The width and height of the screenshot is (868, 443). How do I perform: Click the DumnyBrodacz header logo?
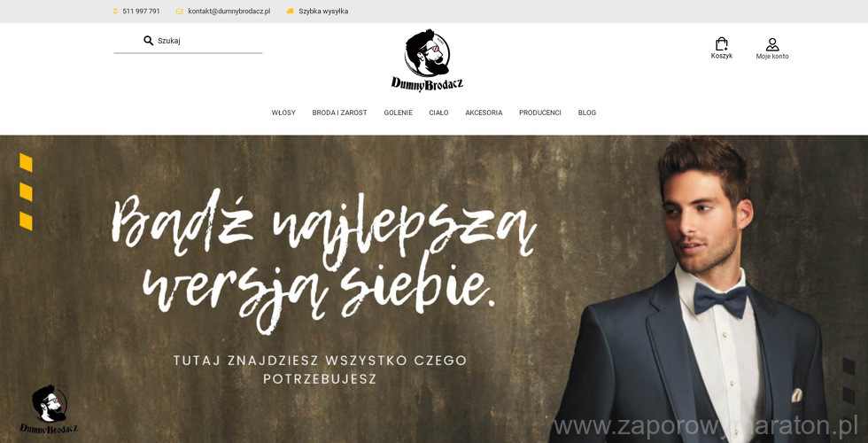pos(427,60)
